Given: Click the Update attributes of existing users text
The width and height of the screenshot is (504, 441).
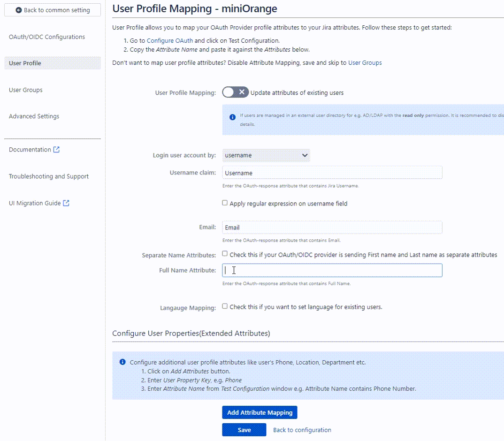Looking at the screenshot, I should pyautogui.click(x=297, y=92).
